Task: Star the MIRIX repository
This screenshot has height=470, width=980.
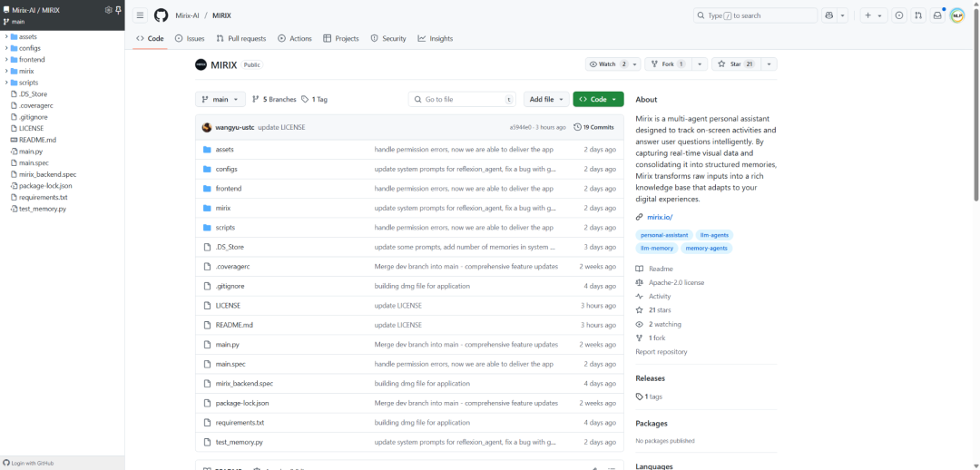Action: 736,64
